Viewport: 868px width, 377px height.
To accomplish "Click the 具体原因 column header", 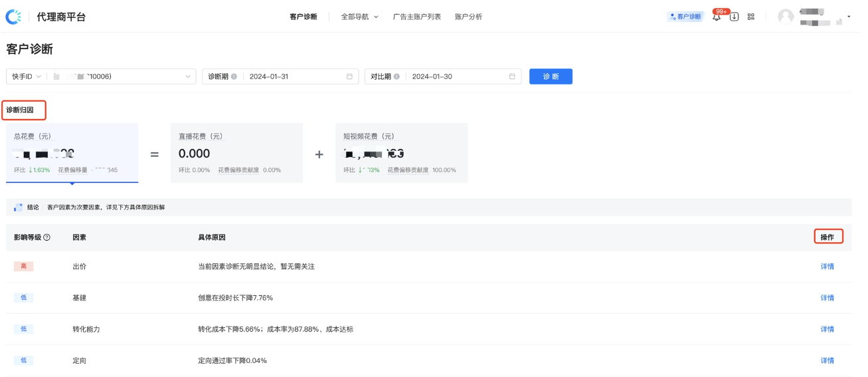I will point(212,237).
